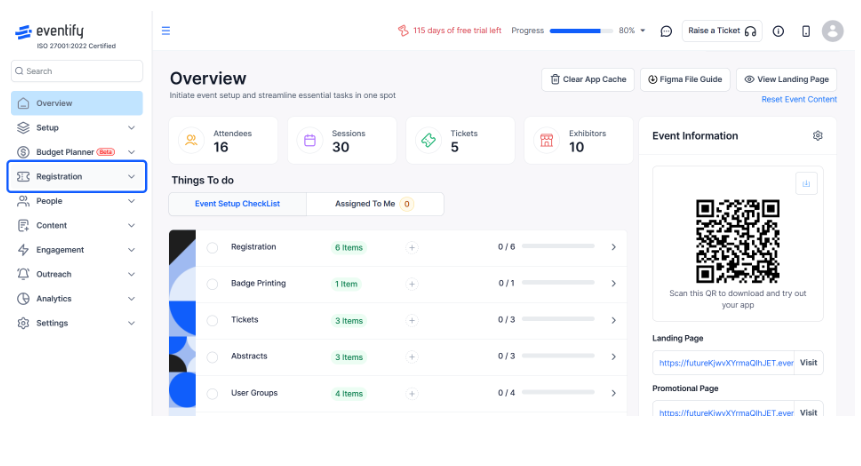The height and width of the screenshot is (466, 861).
Task: Open the chat bubble icon in header
Action: click(x=666, y=31)
